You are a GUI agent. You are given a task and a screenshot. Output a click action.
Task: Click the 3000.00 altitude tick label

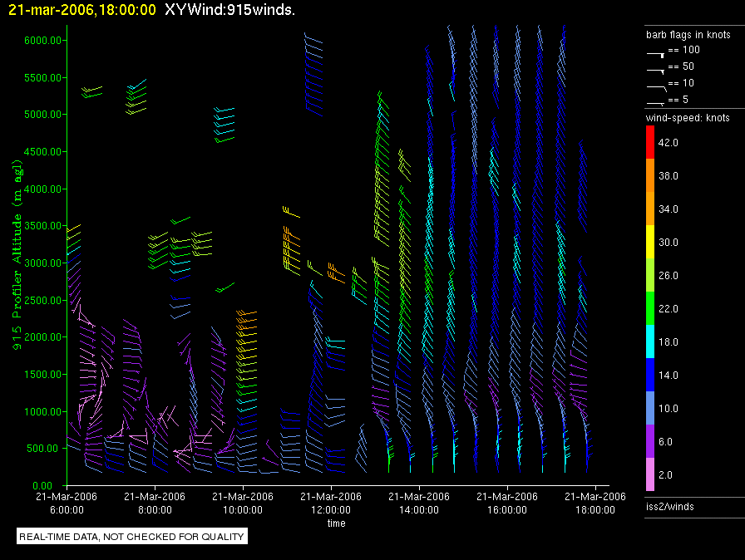pos(42,263)
